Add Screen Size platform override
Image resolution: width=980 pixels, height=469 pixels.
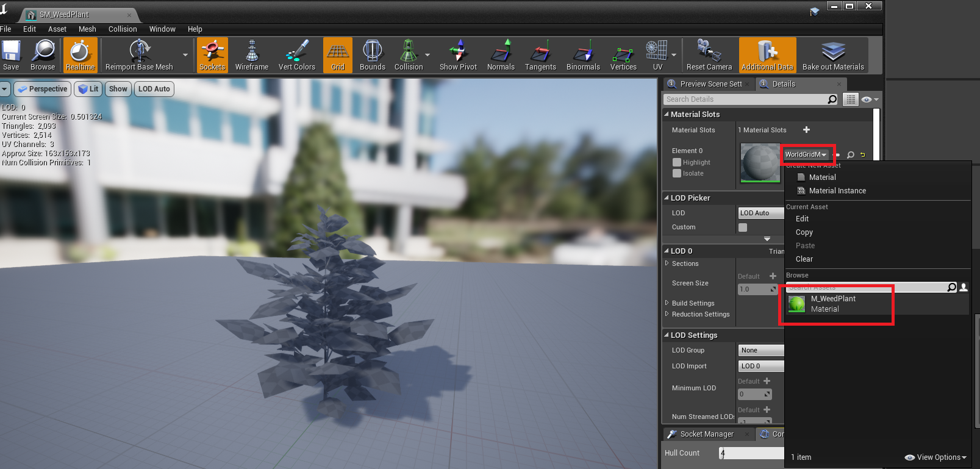tap(773, 276)
